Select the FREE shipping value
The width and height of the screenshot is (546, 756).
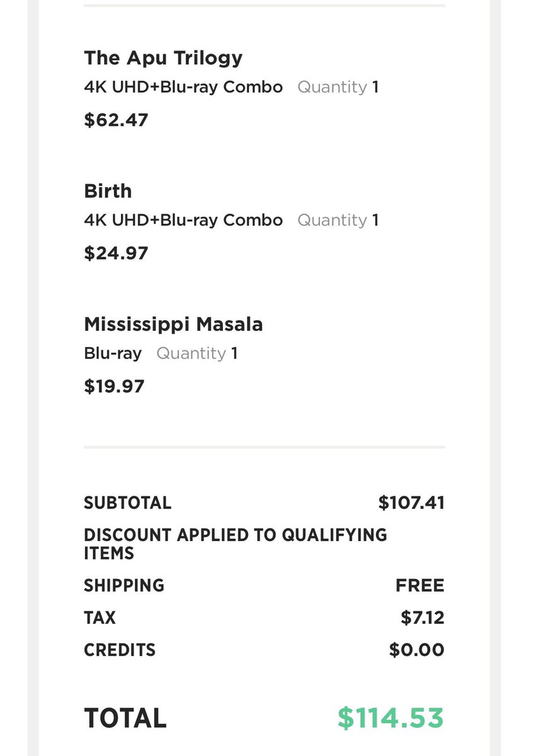pyautogui.click(x=419, y=585)
